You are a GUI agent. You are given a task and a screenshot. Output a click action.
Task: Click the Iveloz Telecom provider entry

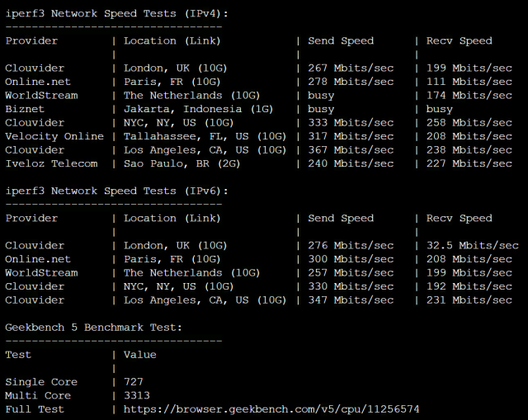click(x=51, y=163)
